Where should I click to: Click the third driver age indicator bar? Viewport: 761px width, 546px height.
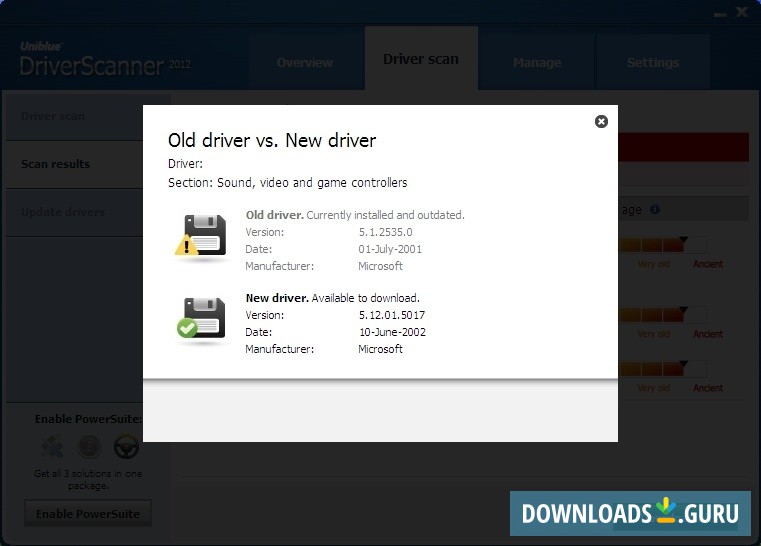[x=662, y=368]
